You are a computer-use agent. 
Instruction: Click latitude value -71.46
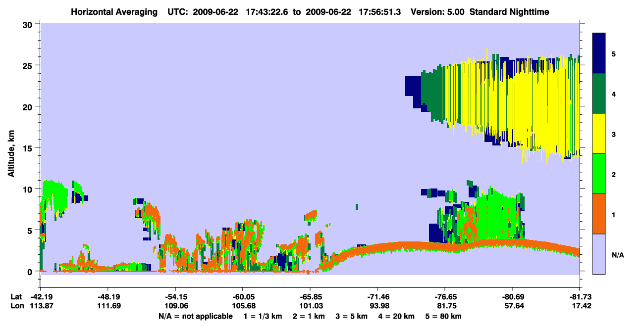coord(377,297)
